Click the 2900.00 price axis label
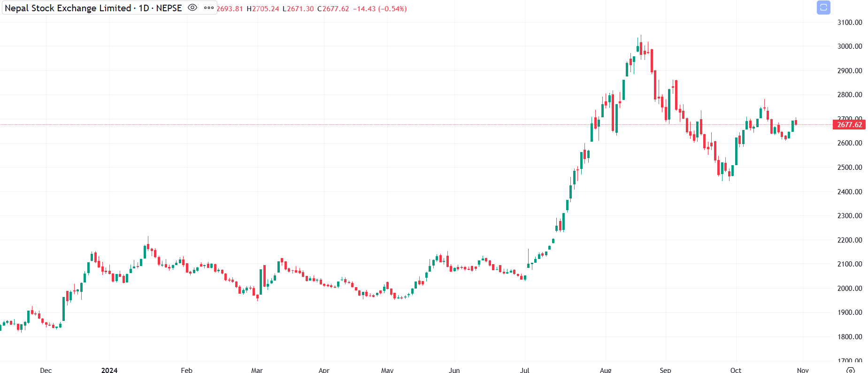This screenshot has height=373, width=868. (x=850, y=71)
